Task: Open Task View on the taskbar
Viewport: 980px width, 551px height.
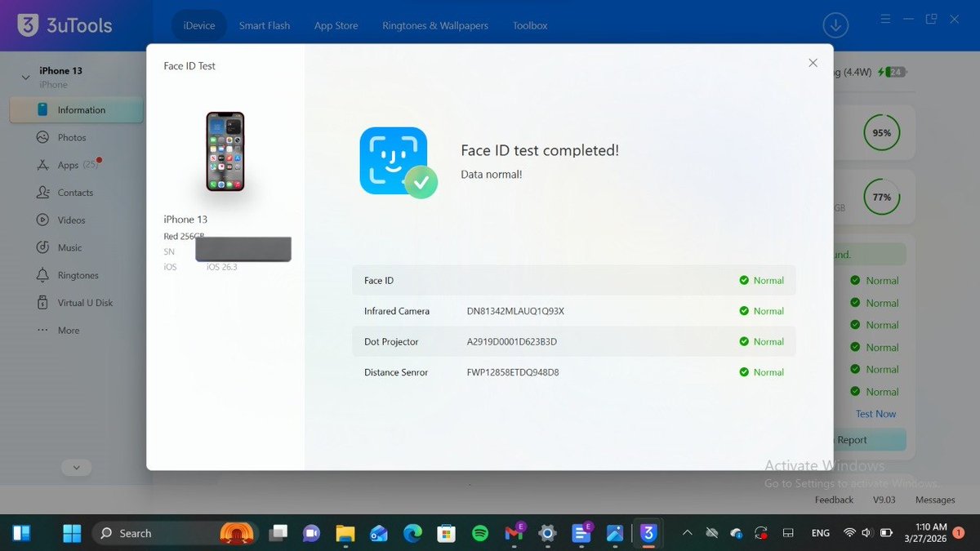Action: 278,533
